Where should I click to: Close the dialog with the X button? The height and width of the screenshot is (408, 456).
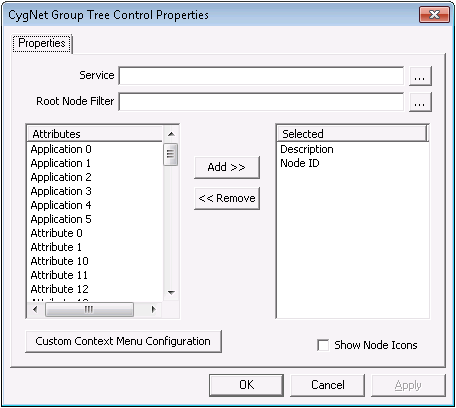pyautogui.click(x=434, y=15)
